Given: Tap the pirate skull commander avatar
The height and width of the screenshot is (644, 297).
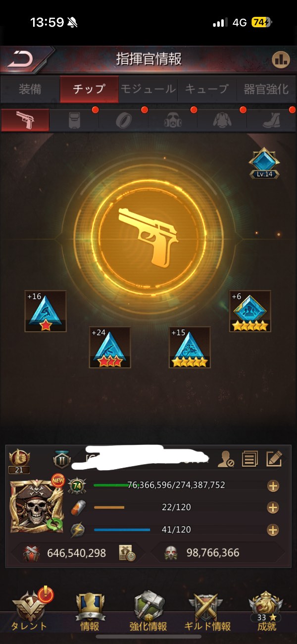Looking at the screenshot, I should pyautogui.click(x=37, y=506).
